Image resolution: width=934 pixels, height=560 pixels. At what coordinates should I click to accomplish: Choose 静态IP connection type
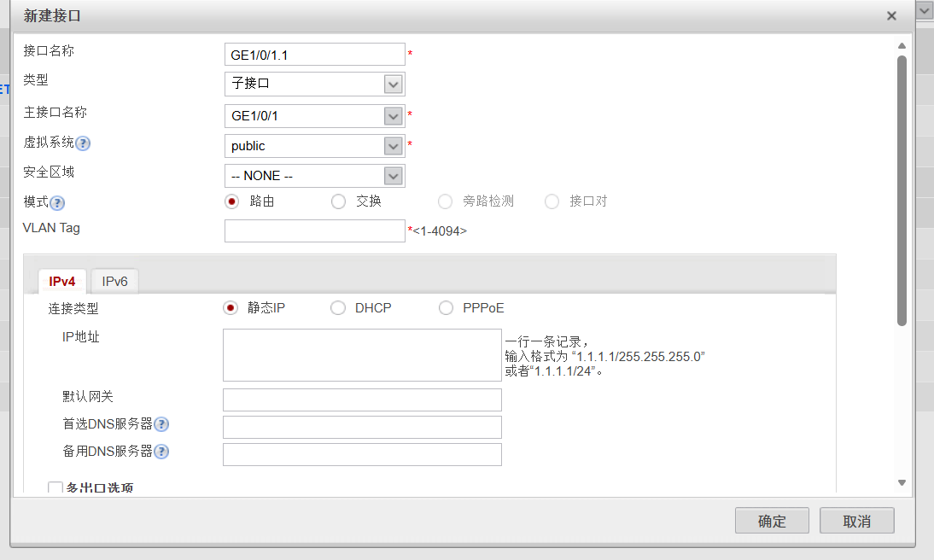click(231, 308)
